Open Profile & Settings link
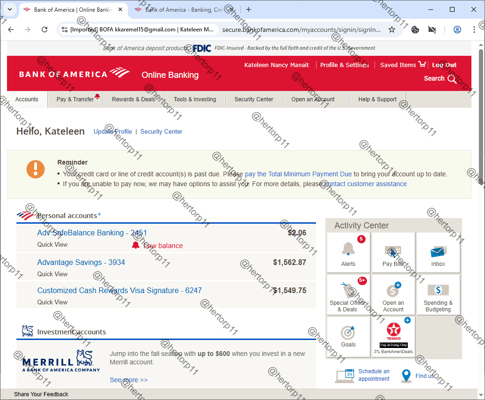 point(344,65)
